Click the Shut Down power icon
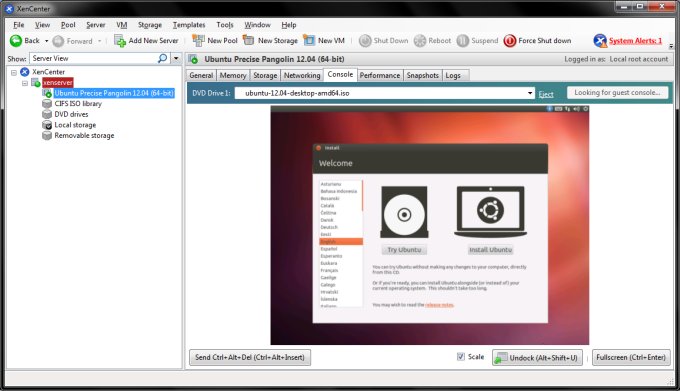Screen dimensions: 680x391 (x=365, y=41)
